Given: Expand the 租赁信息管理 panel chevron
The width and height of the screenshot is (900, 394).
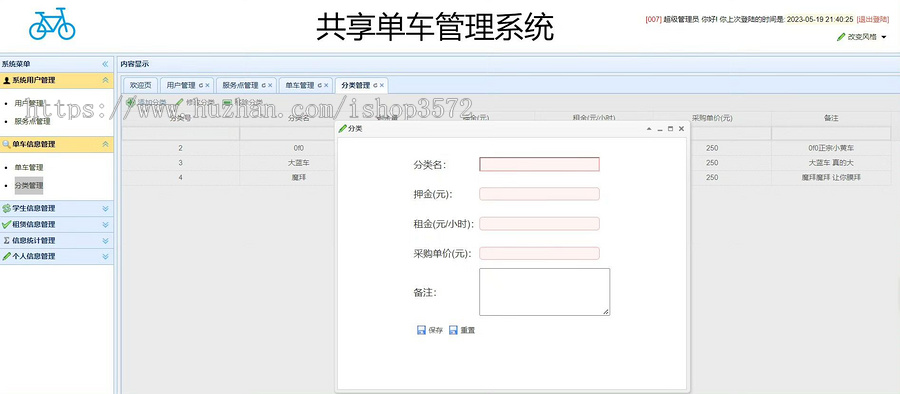Looking at the screenshot, I should pos(105,225).
